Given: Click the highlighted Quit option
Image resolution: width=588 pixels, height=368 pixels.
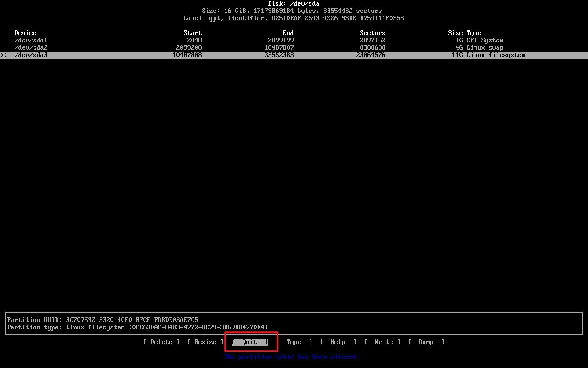Looking at the screenshot, I should 250,342.
